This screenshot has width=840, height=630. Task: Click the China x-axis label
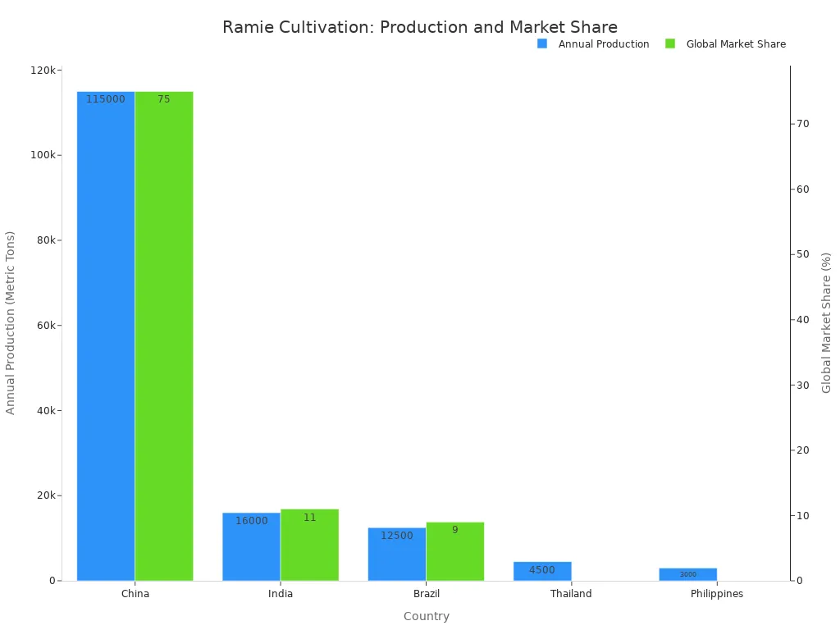pos(135,594)
